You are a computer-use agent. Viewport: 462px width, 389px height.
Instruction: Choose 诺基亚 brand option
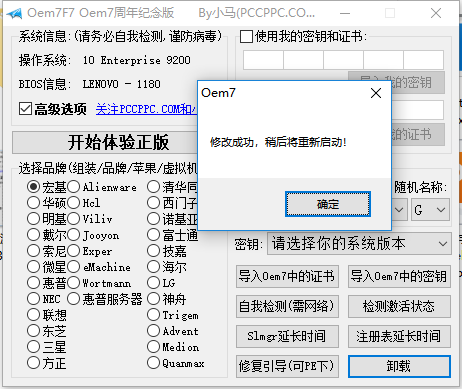click(x=153, y=219)
